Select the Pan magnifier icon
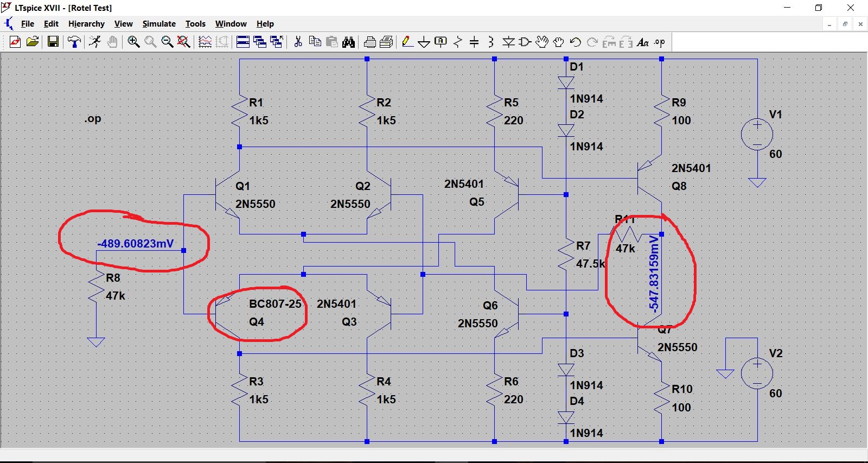The width and height of the screenshot is (868, 463). click(150, 42)
